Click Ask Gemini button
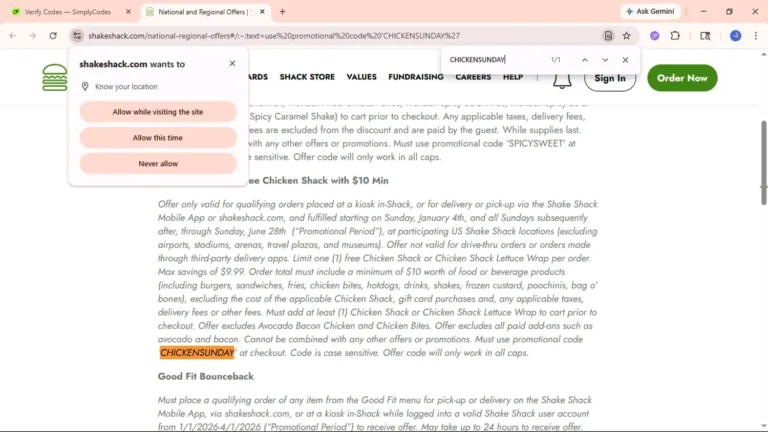768x432 pixels. (x=650, y=11)
